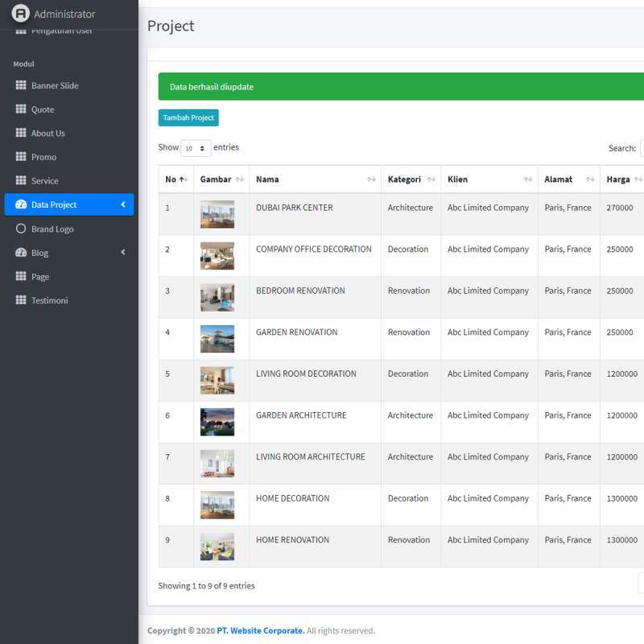Click the Quote module icon
Viewport: 644px width, 644px height.
[20, 109]
